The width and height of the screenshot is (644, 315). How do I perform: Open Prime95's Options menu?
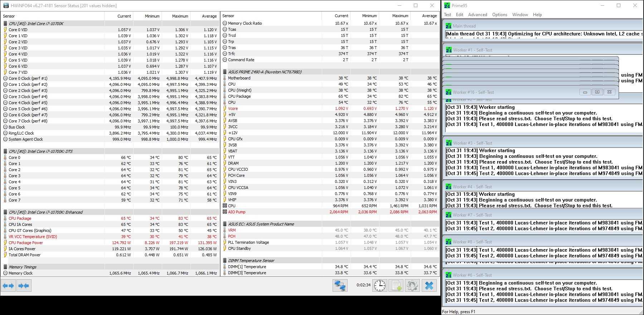pyautogui.click(x=499, y=15)
